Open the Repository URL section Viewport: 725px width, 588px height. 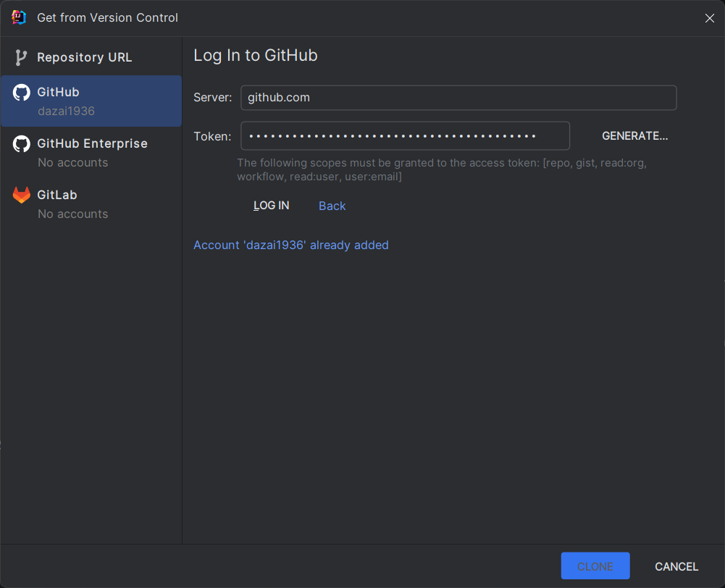[x=91, y=57]
